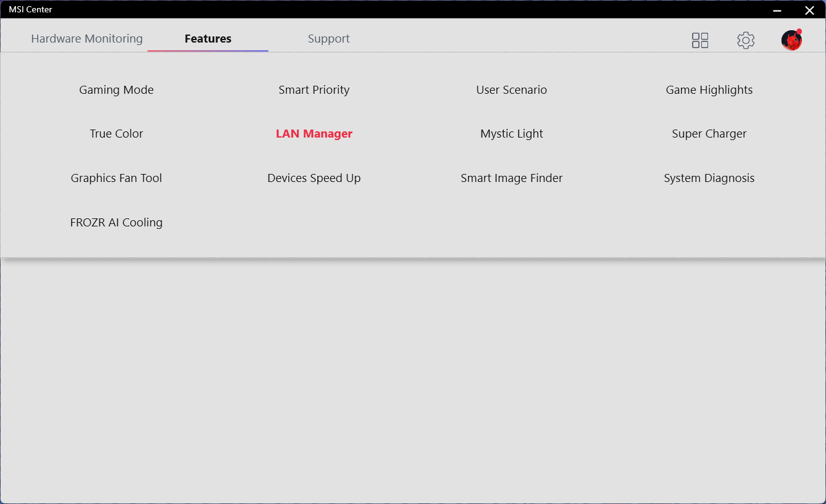
Task: Open the MSI dragon profile avatar
Action: click(x=791, y=40)
